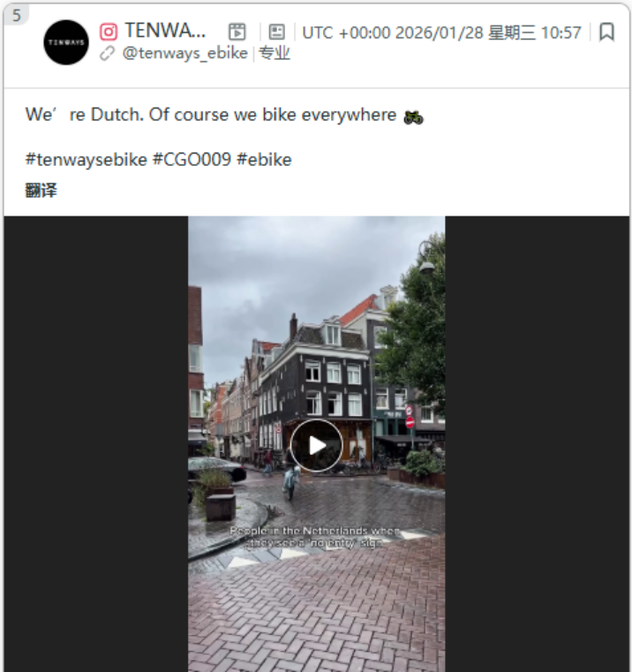The image size is (632, 672).
Task: Click the 翻译 translate button
Action: [41, 190]
